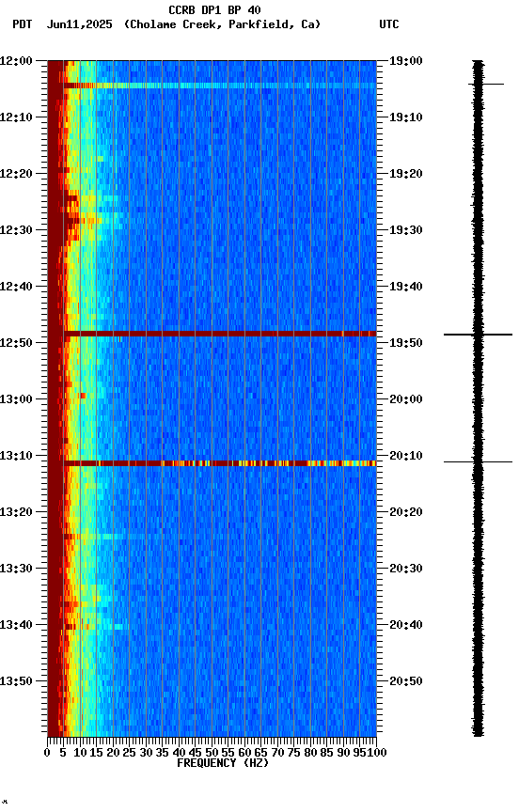Click the 12:00 PDT time label
The width and height of the screenshot is (519, 812).
point(16,61)
